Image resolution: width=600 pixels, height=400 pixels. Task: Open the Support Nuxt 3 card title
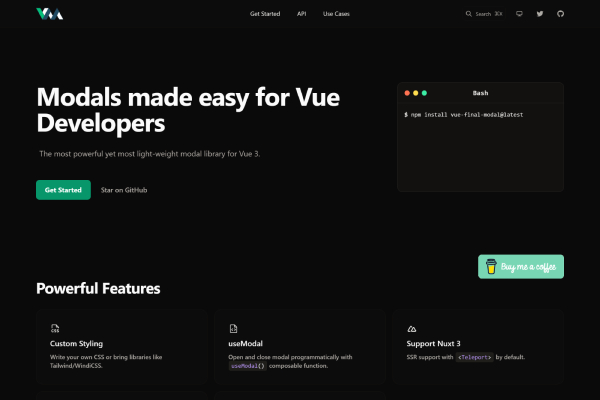(x=434, y=344)
